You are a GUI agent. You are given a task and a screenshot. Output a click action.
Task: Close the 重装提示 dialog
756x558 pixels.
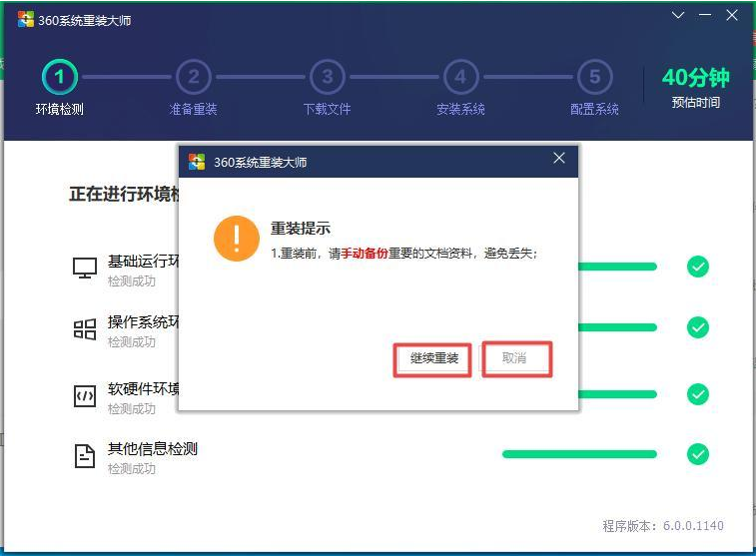pyautogui.click(x=559, y=158)
